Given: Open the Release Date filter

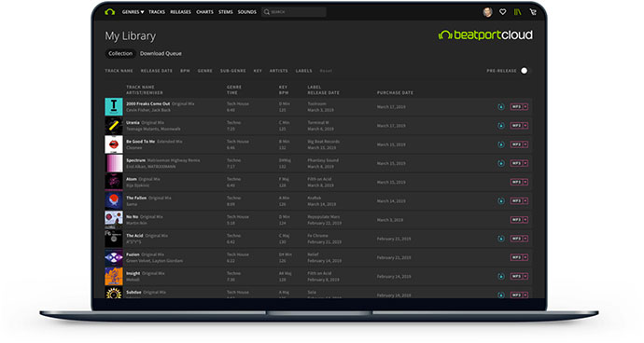Looking at the screenshot, I should 157,71.
